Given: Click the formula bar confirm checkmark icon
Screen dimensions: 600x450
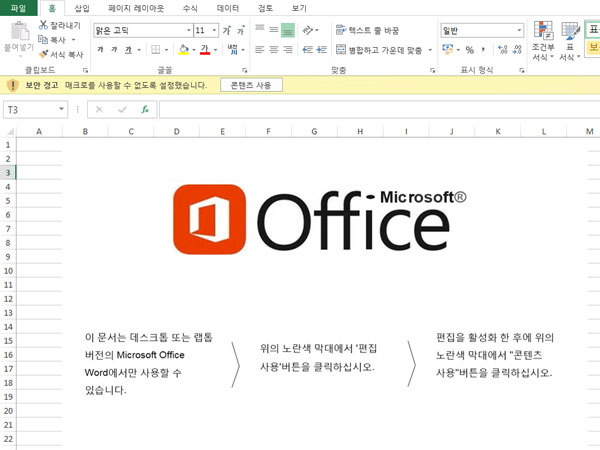Looking at the screenshot, I should point(122,110).
